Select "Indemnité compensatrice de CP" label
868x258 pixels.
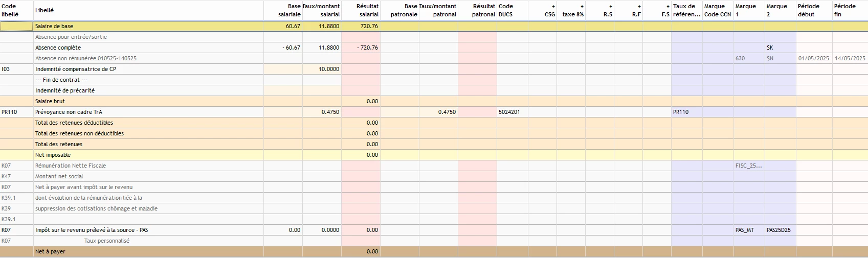click(75, 69)
